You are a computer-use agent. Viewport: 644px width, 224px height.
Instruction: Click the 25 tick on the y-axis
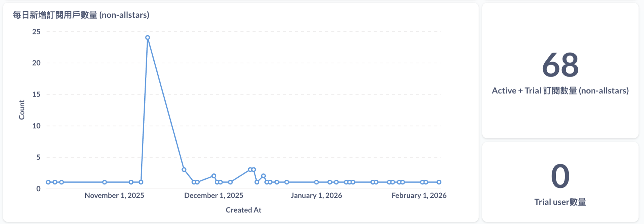(x=36, y=32)
